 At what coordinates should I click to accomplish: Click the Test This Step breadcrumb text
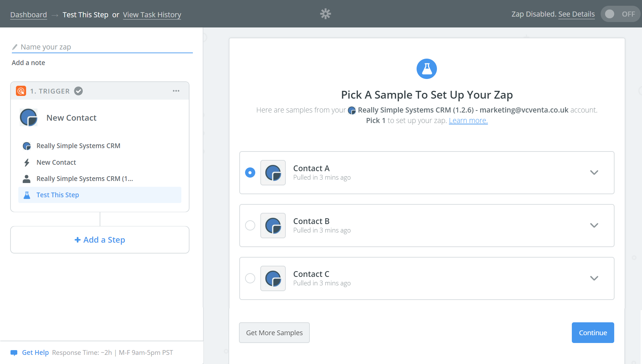coord(85,15)
